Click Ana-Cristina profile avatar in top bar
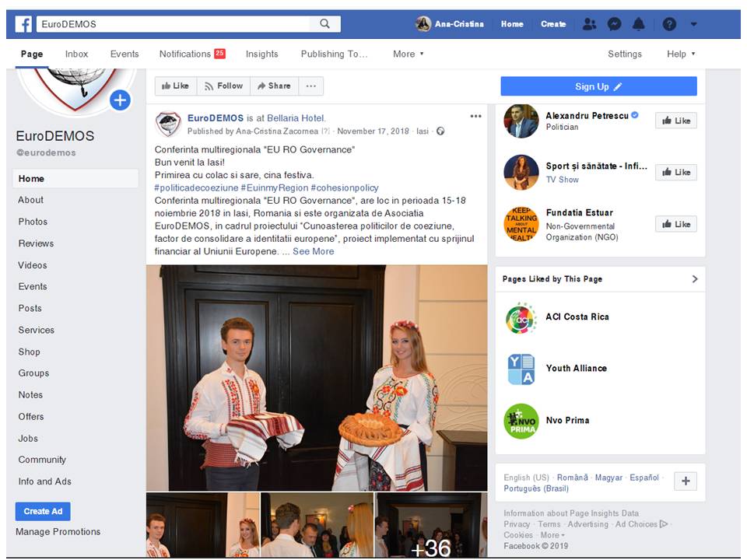The image size is (747, 560). click(423, 24)
